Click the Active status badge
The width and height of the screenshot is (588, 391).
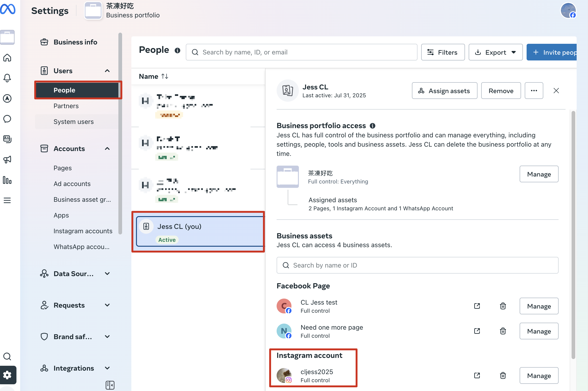(x=167, y=240)
